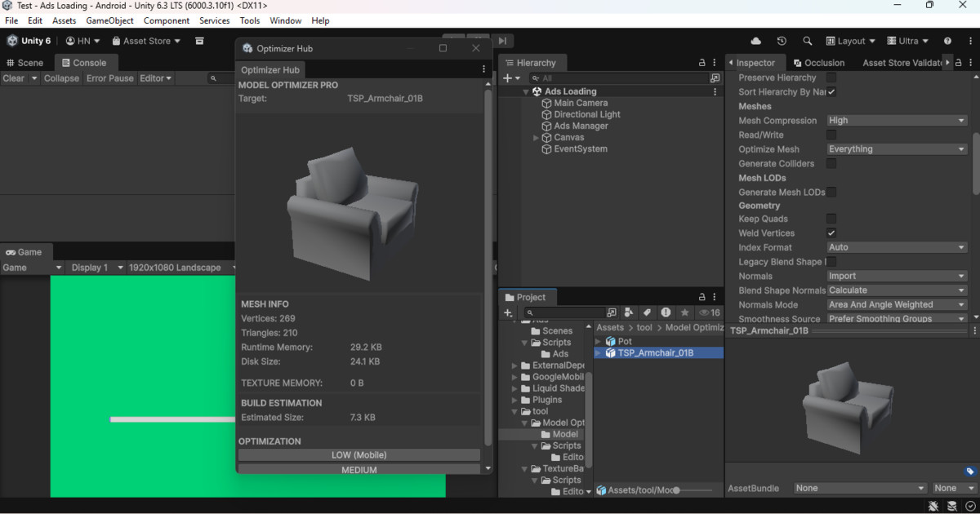Open Unity Cloud via the cloud icon
This screenshot has width=980, height=514.
click(x=755, y=41)
